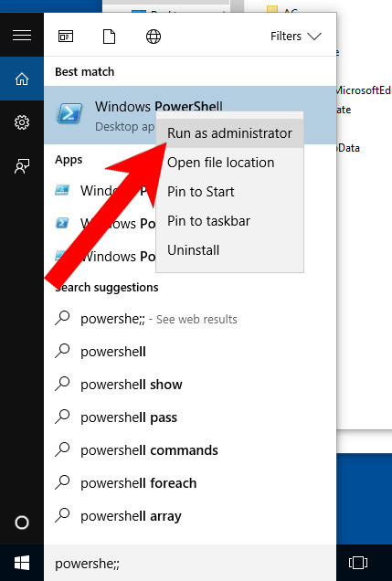This screenshot has width=392, height=581.
Task: Click the first PowerShell app icon under Apps
Action: (x=62, y=190)
